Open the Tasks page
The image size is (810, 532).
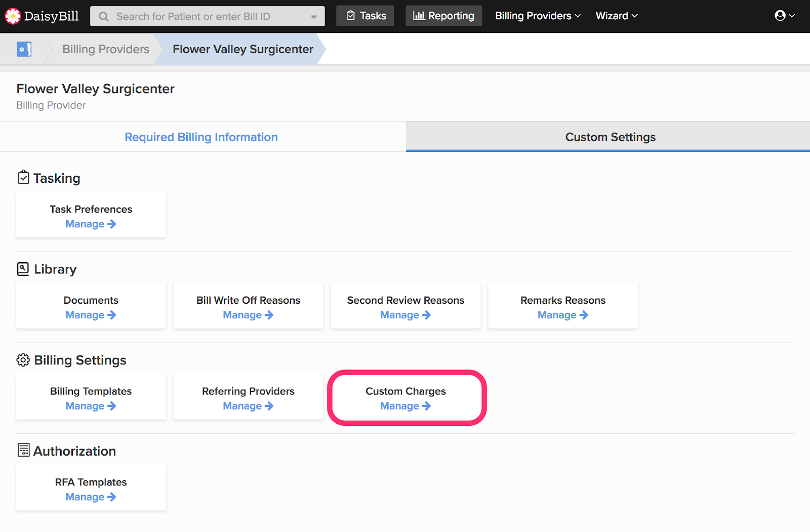[366, 16]
